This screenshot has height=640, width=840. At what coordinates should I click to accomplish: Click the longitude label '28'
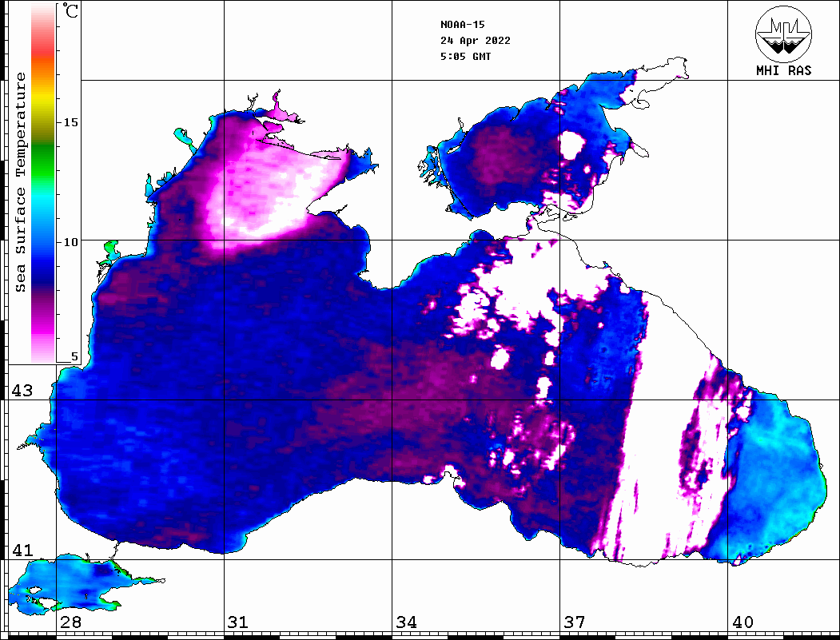click(70, 622)
